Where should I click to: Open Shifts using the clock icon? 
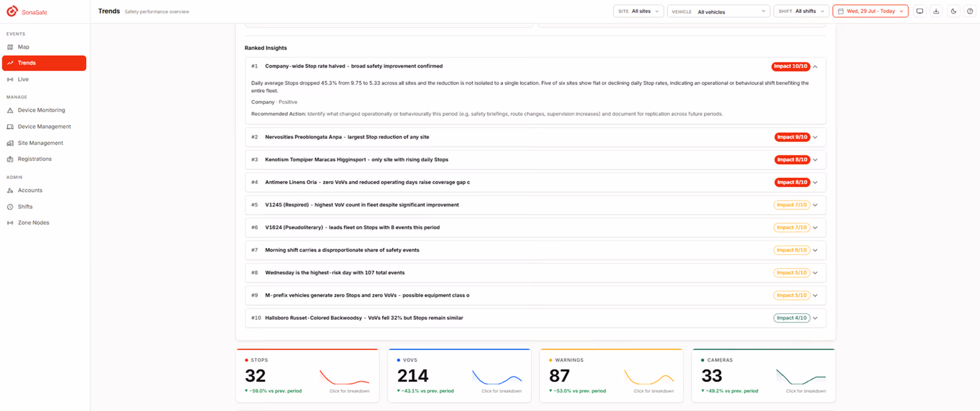click(x=10, y=207)
